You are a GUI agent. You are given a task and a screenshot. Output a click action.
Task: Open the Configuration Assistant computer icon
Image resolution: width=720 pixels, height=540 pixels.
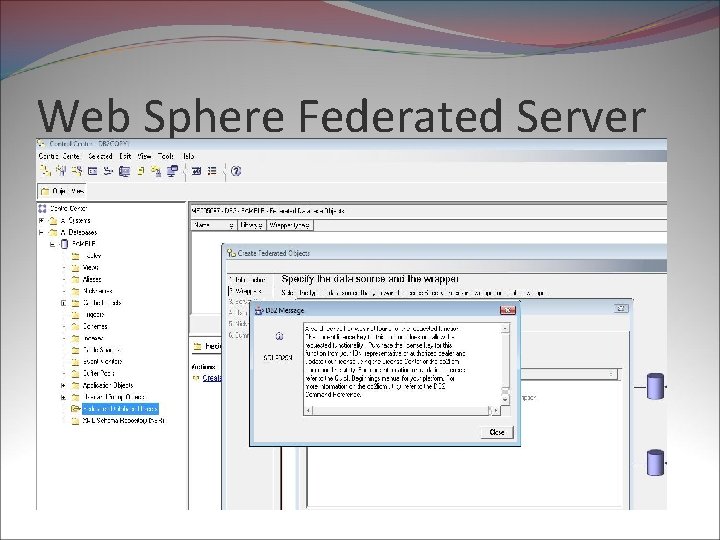pyautogui.click(x=172, y=171)
